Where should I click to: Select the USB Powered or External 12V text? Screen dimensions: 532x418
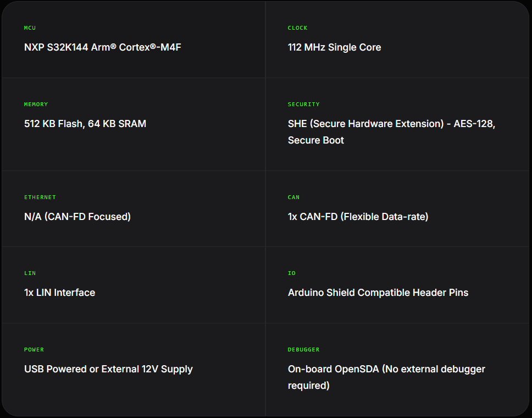pos(108,369)
